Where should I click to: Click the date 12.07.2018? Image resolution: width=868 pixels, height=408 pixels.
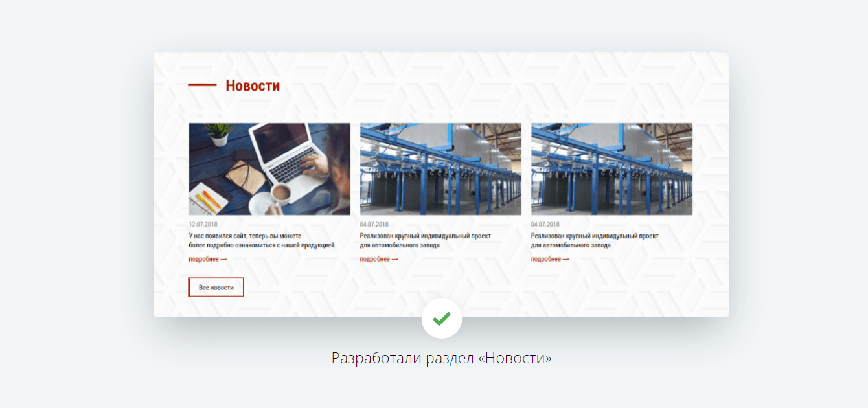point(203,225)
